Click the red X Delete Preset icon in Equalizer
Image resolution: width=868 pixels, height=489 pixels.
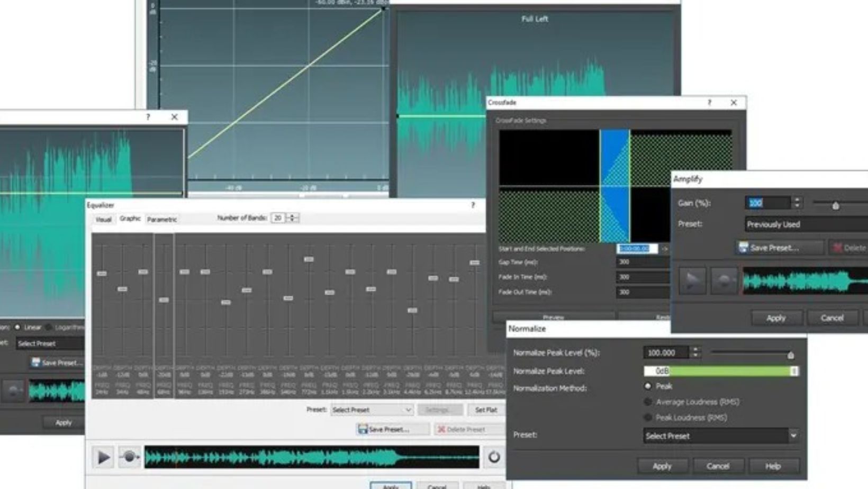tap(442, 429)
